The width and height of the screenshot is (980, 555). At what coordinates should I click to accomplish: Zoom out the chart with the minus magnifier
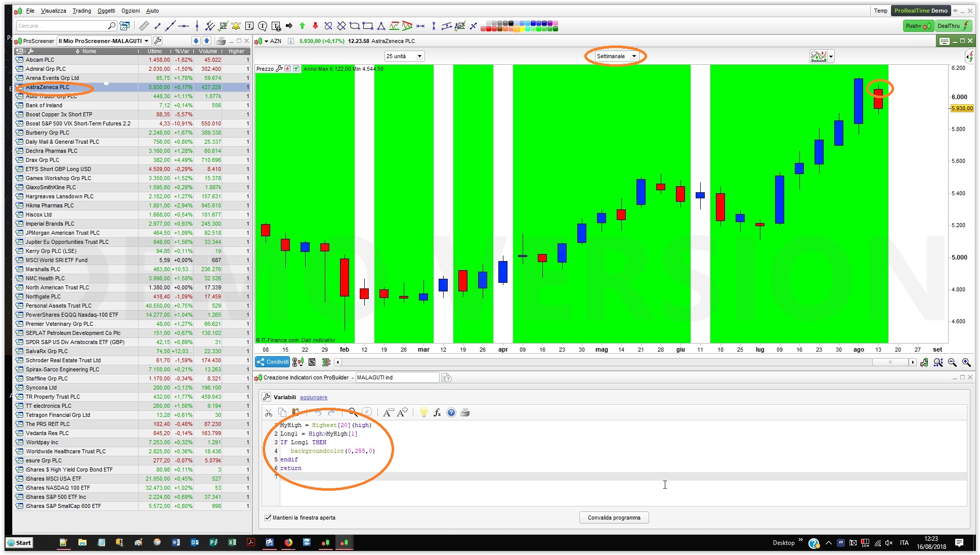tap(952, 362)
